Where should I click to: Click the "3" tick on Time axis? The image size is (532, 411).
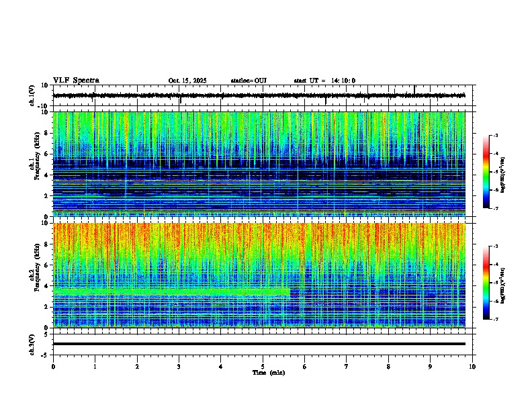179,367
